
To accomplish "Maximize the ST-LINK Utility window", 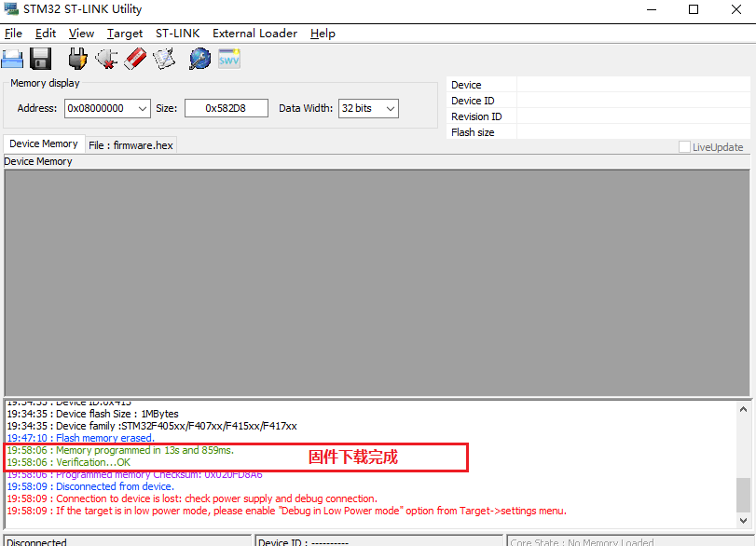I will (x=694, y=9).
